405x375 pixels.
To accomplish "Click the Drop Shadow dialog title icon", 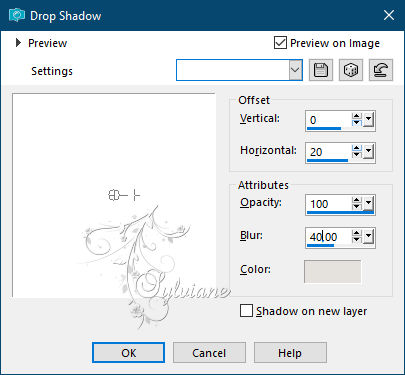I will pyautogui.click(x=17, y=15).
